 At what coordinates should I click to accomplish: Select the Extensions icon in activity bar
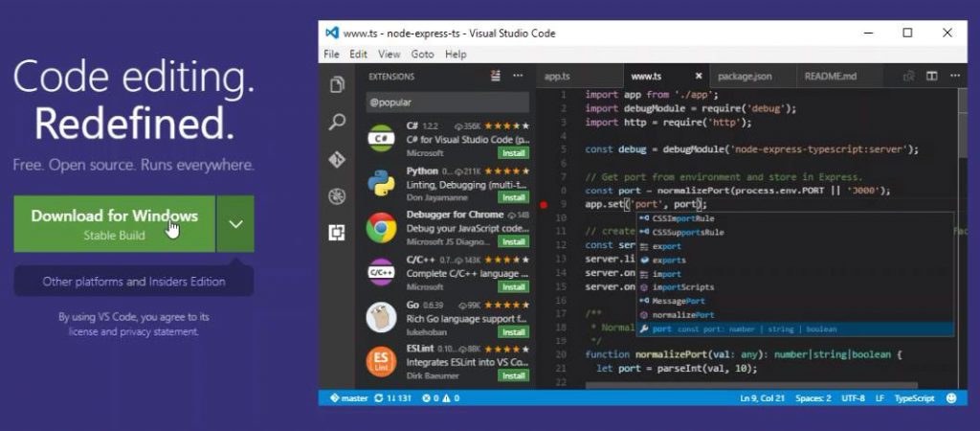click(x=337, y=233)
